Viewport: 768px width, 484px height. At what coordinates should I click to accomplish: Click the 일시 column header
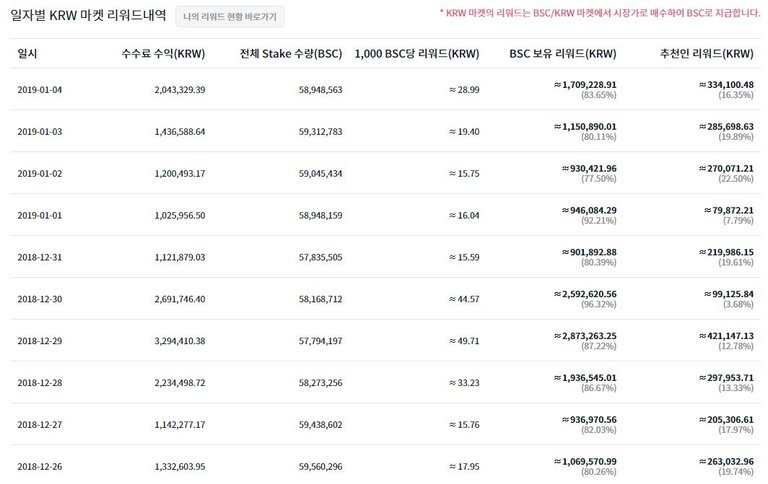(x=28, y=53)
